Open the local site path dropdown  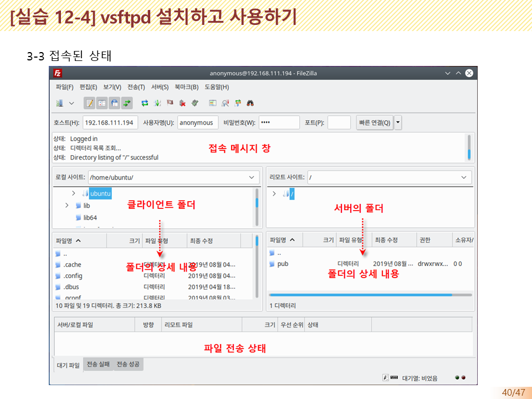(x=254, y=177)
